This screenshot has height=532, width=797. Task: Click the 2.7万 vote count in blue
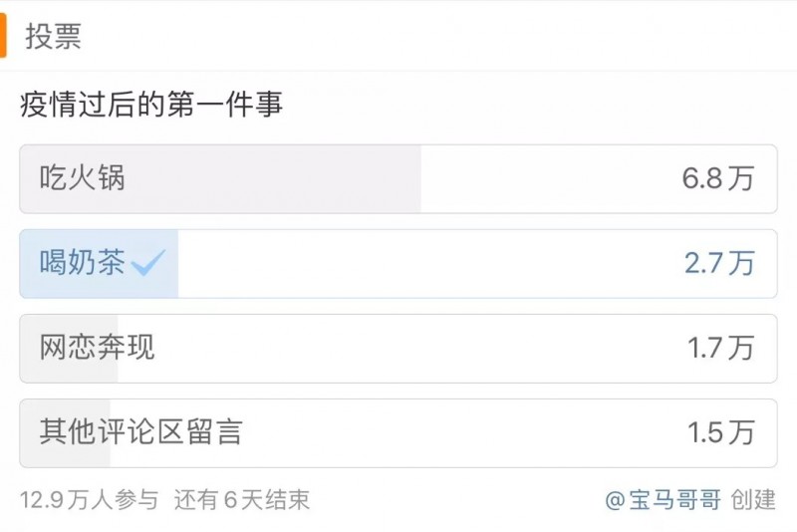click(x=718, y=263)
